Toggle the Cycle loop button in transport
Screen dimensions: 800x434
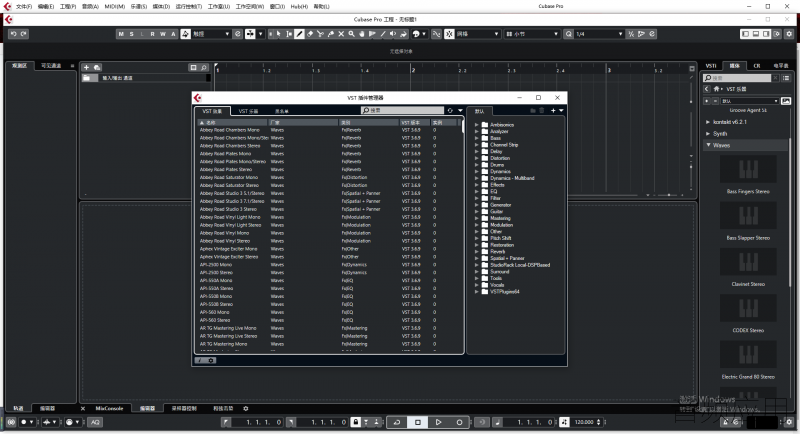396,422
